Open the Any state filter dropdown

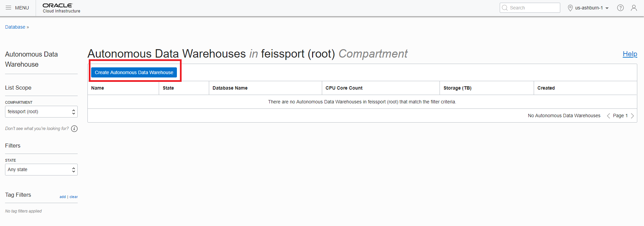pos(41,170)
